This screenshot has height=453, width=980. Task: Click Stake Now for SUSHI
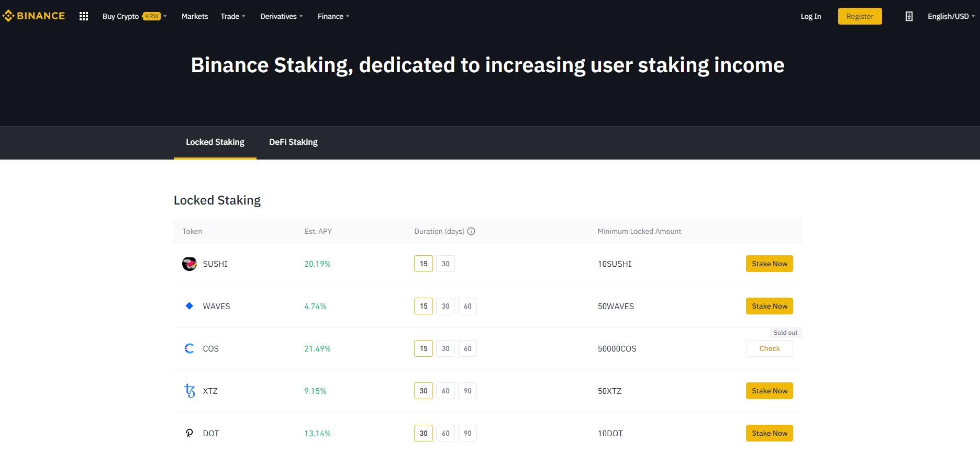[770, 264]
